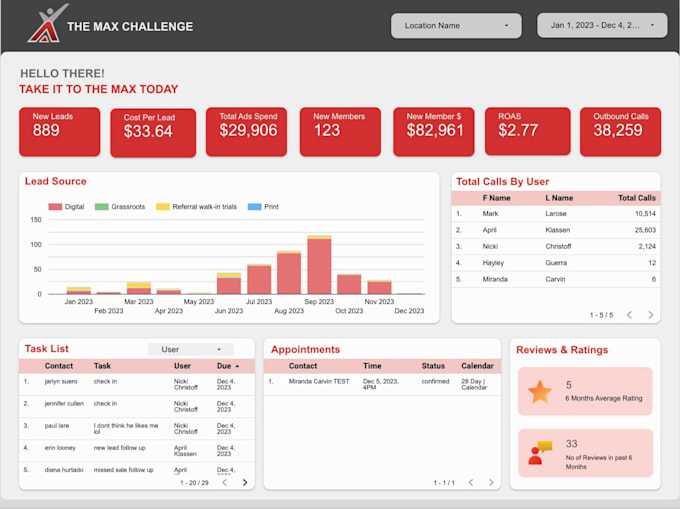Sort Appointments by Calendar header
The width and height of the screenshot is (680, 509).
coord(477,366)
